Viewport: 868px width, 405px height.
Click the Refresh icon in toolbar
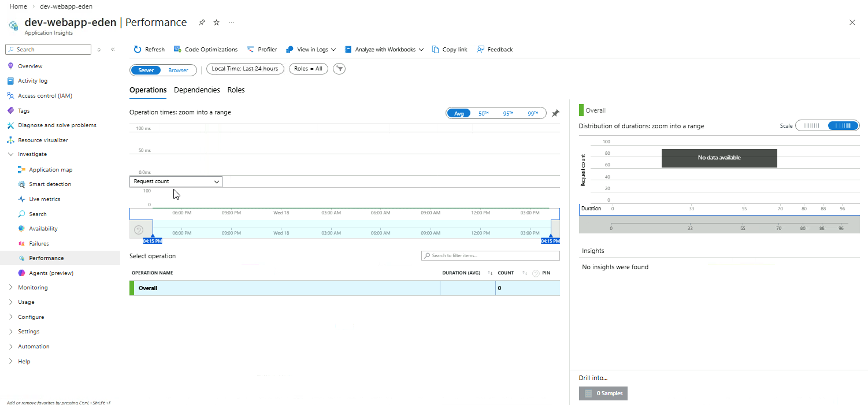point(138,50)
